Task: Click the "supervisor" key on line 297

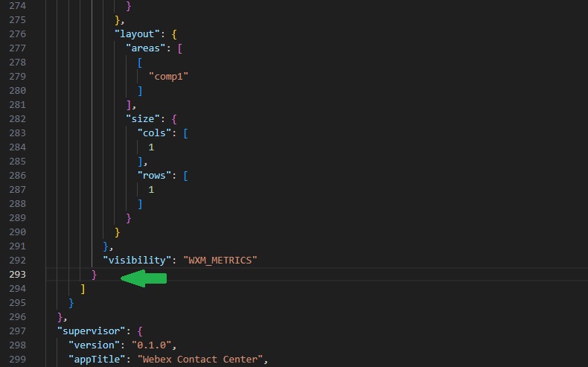Action: (x=91, y=331)
